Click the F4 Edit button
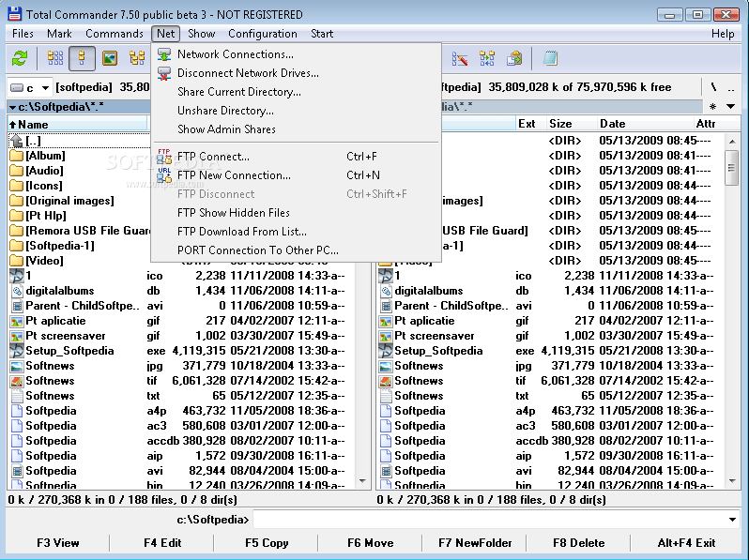The image size is (749, 560). click(x=162, y=543)
